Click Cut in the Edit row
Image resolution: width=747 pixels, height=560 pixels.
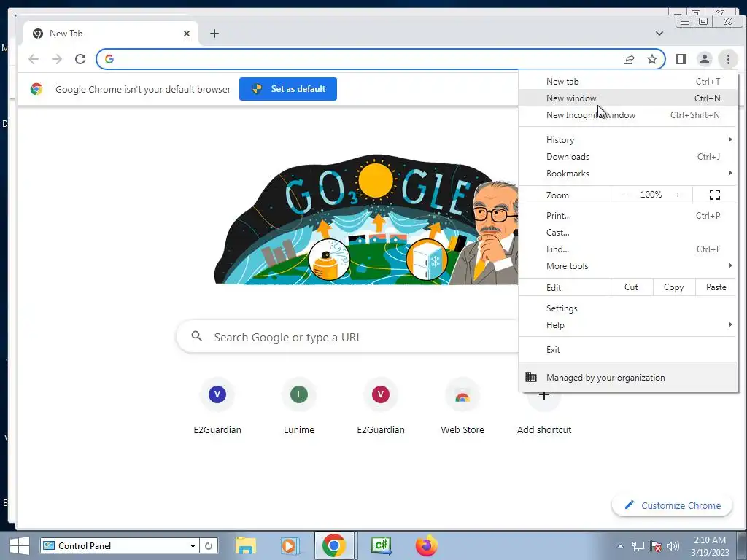click(631, 287)
